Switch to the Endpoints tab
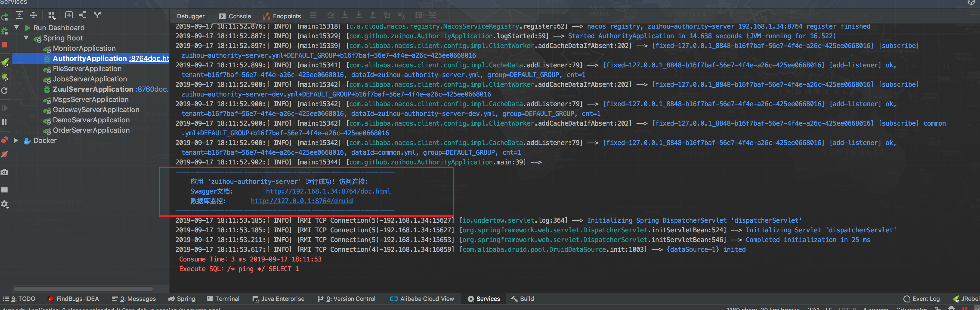Screen dimensions: 980x310 click(282, 16)
